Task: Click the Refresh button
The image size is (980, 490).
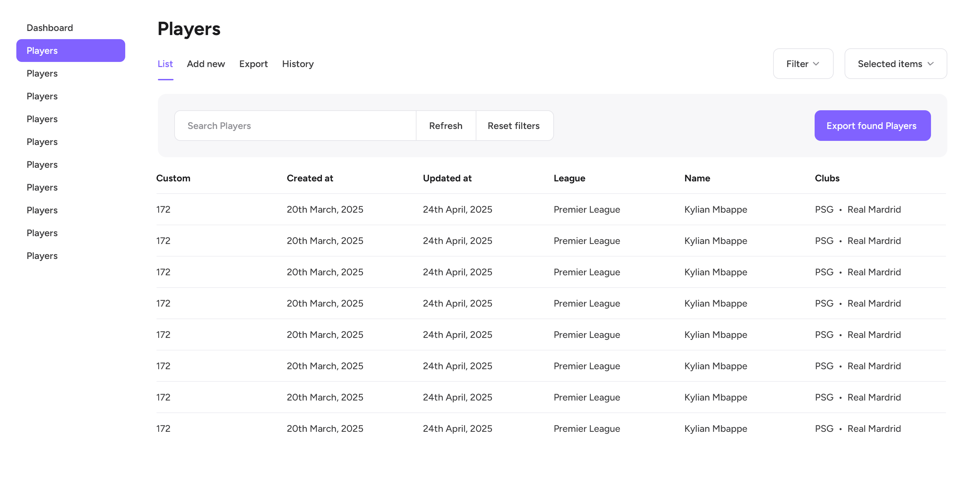Action: pyautogui.click(x=445, y=126)
